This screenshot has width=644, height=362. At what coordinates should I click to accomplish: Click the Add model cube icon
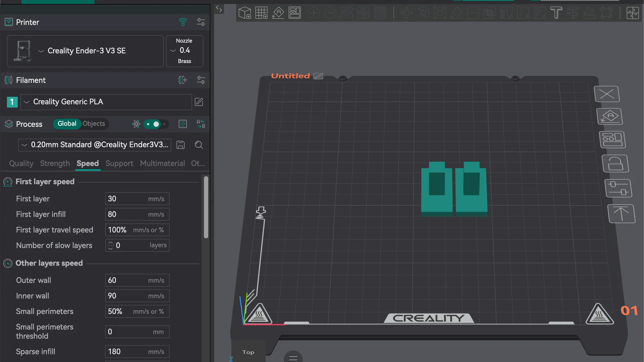tap(245, 13)
